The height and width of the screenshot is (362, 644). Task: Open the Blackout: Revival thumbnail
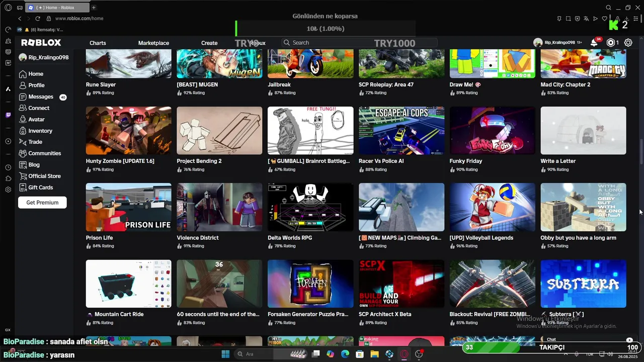point(493,284)
